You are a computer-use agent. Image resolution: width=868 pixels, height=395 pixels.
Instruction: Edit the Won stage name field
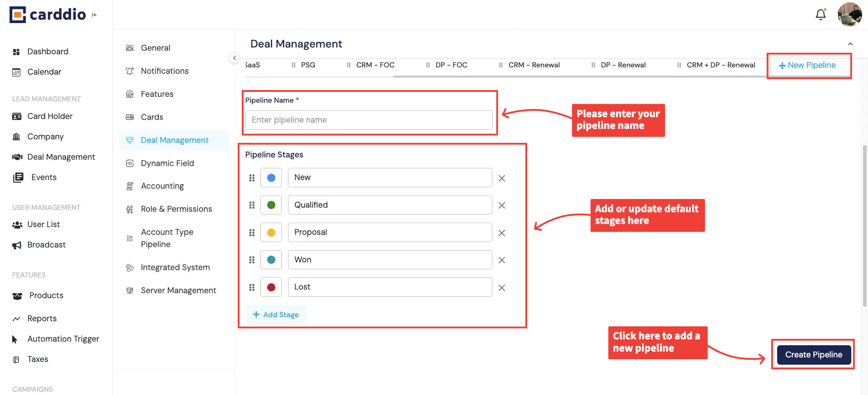point(390,260)
